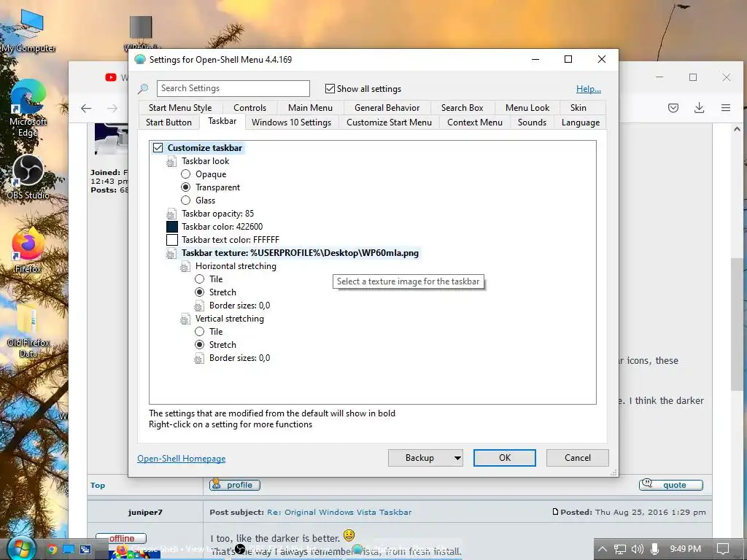Image resolution: width=747 pixels, height=560 pixels.
Task: Click the clock showing 9:49 PM
Action: [685, 549]
